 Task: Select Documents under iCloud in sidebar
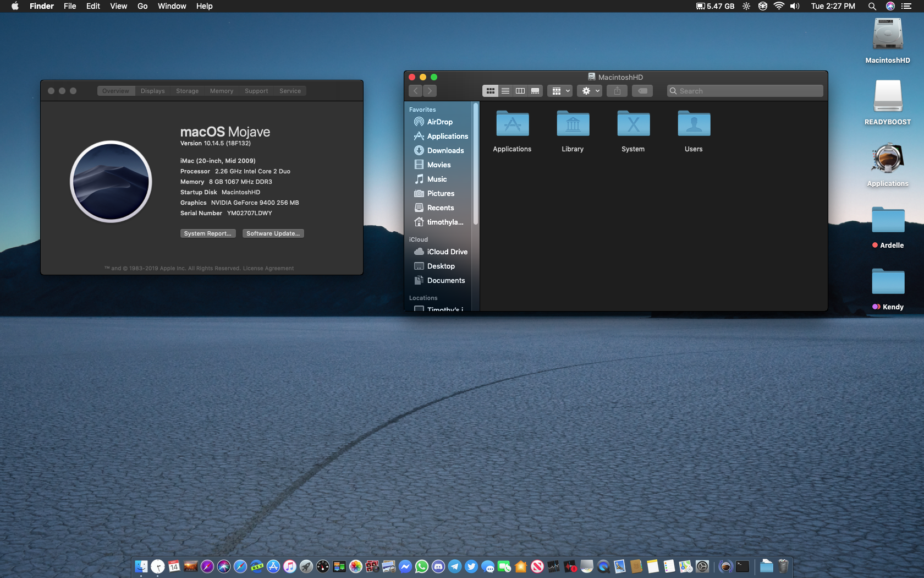click(x=439, y=280)
